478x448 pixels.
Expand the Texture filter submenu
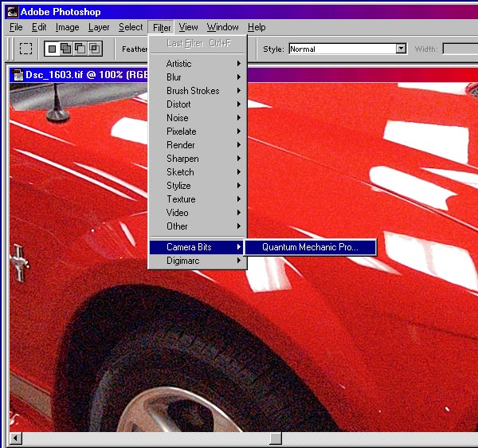198,199
